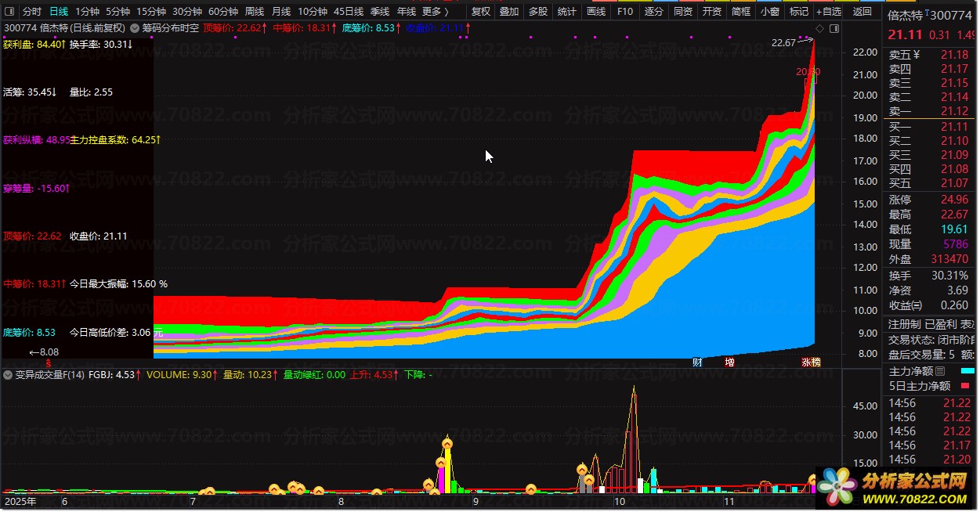
Task: Select the 日线 period tab
Action: click(59, 12)
